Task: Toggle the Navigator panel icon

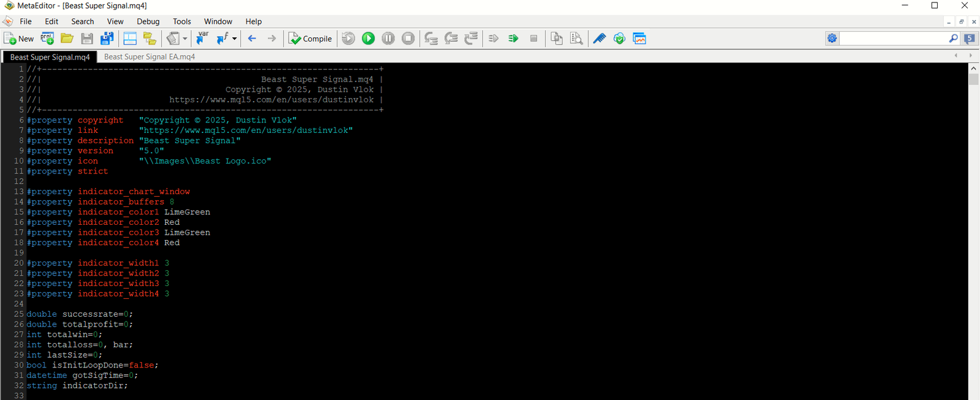Action: (130, 39)
